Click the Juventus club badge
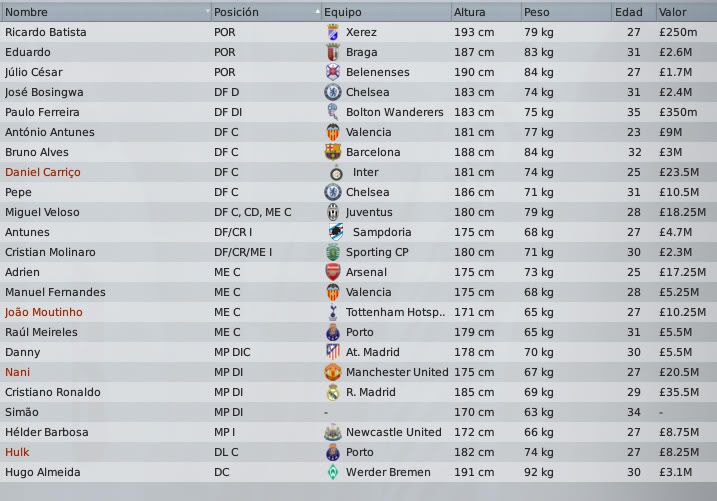 pos(333,212)
